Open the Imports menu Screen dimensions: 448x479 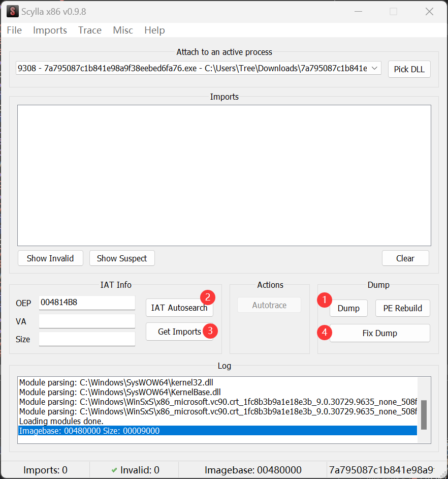pyautogui.click(x=50, y=31)
